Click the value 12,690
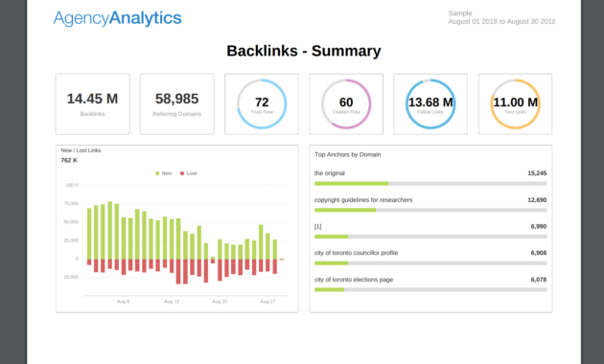This screenshot has width=604, height=364. coord(537,200)
